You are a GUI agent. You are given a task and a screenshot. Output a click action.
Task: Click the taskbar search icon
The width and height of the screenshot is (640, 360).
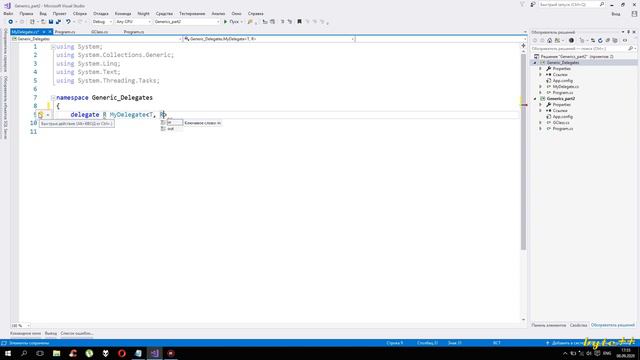24,353
